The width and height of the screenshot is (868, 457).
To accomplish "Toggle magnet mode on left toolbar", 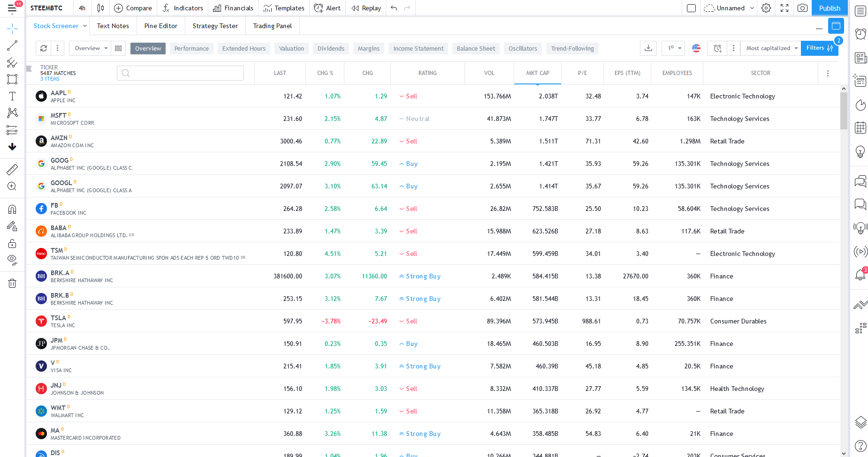I will (12, 210).
